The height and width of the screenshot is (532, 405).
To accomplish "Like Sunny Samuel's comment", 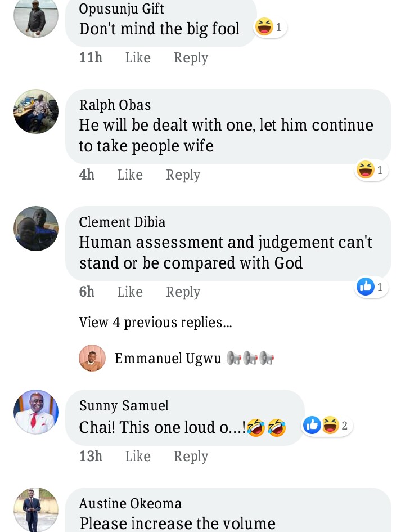I will [138, 456].
